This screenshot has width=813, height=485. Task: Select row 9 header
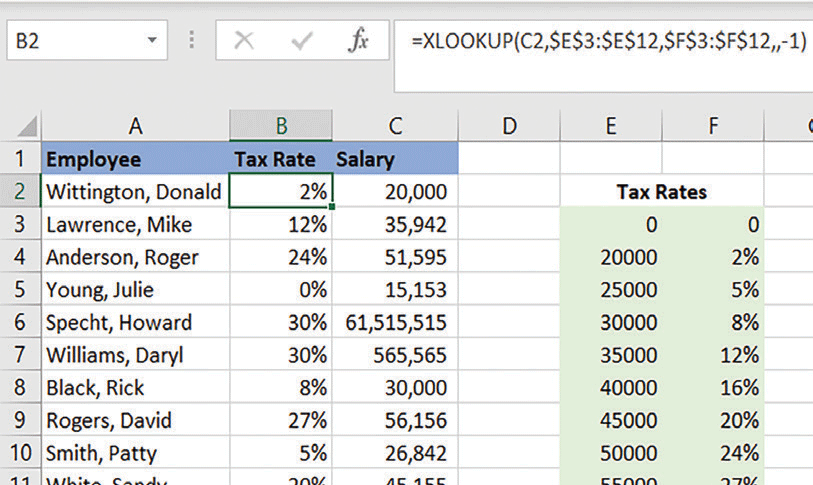tap(20, 421)
